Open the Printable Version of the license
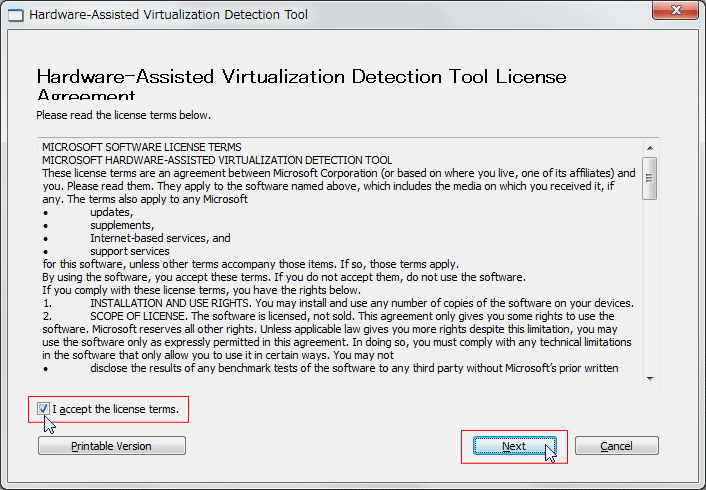The image size is (706, 490). tap(112, 446)
